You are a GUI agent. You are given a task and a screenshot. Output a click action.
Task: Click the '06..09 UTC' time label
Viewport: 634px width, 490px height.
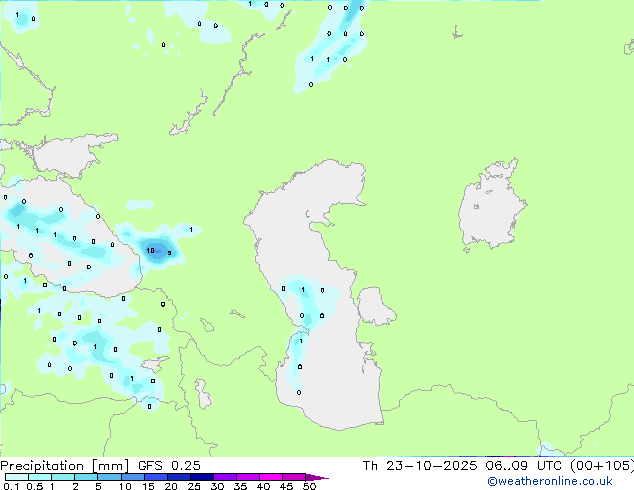[524, 466]
